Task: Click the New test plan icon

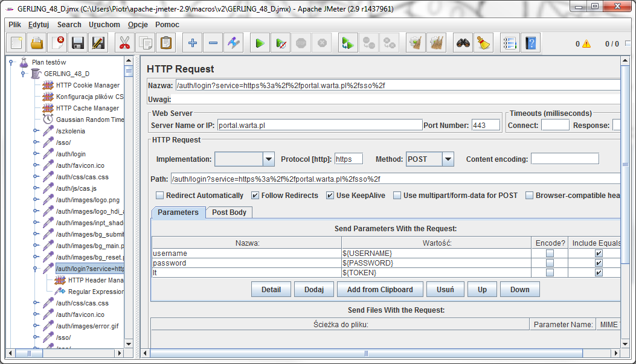Action: coord(16,43)
